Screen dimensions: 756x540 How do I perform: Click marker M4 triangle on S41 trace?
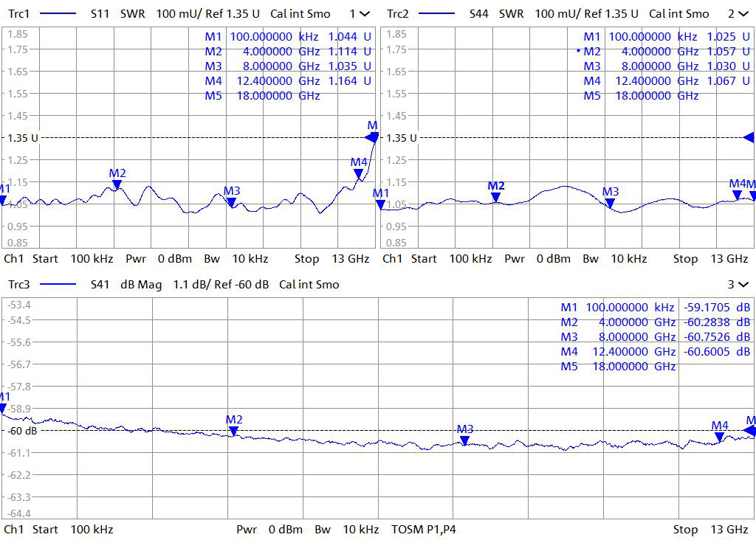720,437
